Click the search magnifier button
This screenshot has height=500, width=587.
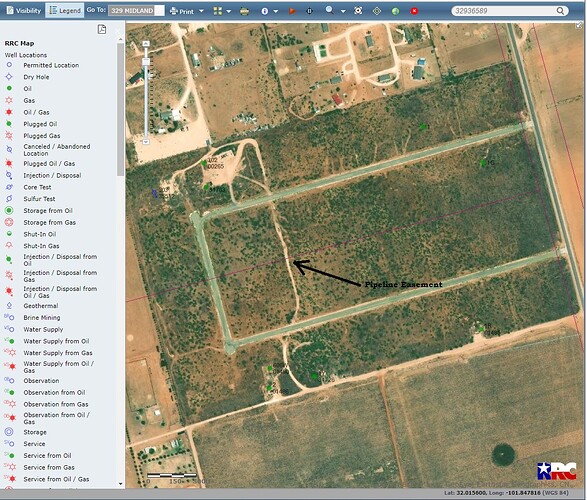pyautogui.click(x=560, y=11)
